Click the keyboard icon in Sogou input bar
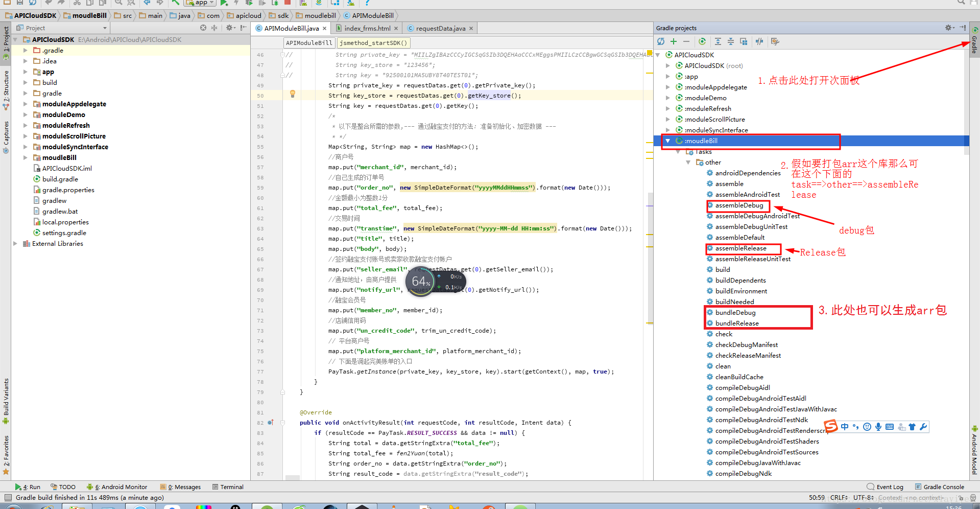The width and height of the screenshot is (980, 509). (890, 427)
